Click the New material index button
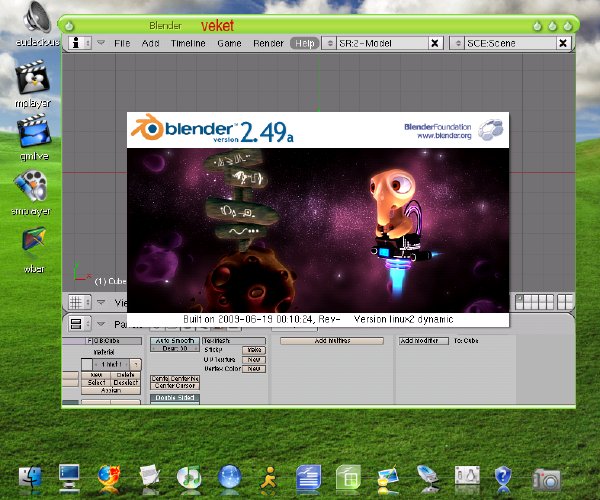 pos(96,375)
